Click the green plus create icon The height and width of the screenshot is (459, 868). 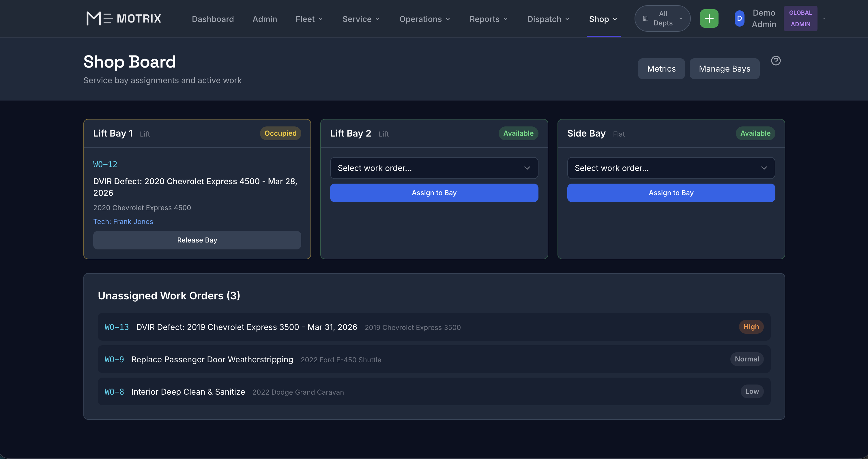[x=709, y=18]
